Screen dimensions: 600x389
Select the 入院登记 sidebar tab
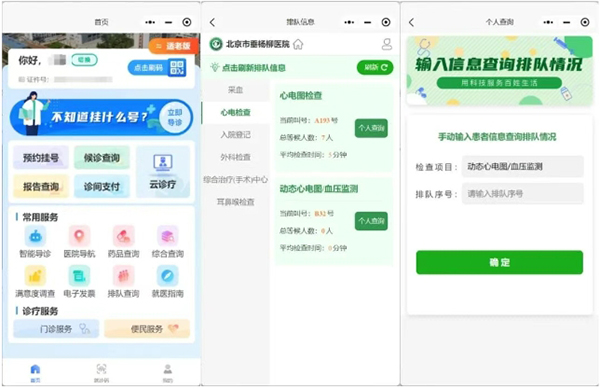click(x=235, y=135)
